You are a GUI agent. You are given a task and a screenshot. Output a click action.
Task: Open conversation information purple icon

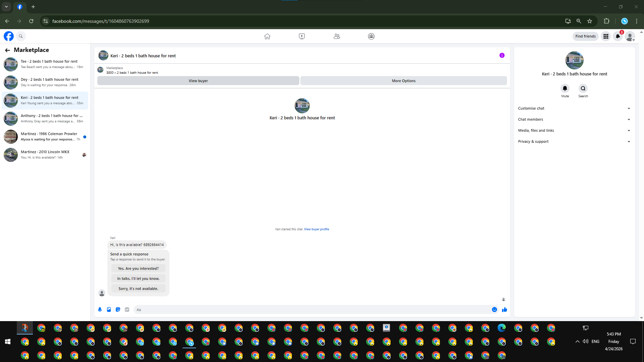coord(502,55)
